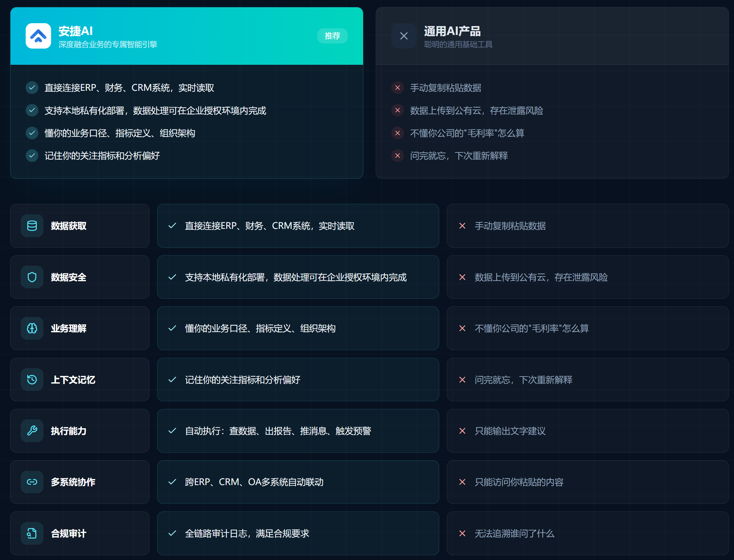Click the shield icon for 数据安全
Viewport: 734px width, 560px height.
(32, 277)
